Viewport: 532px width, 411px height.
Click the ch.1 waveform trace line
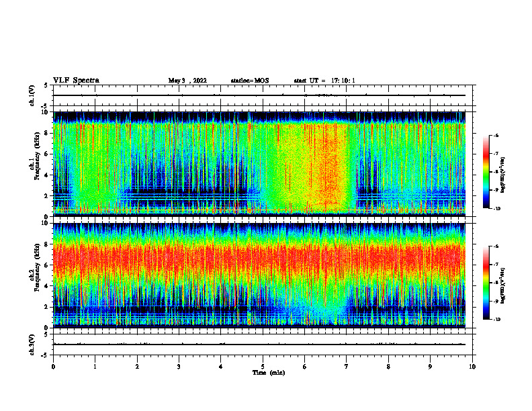pos(259,95)
